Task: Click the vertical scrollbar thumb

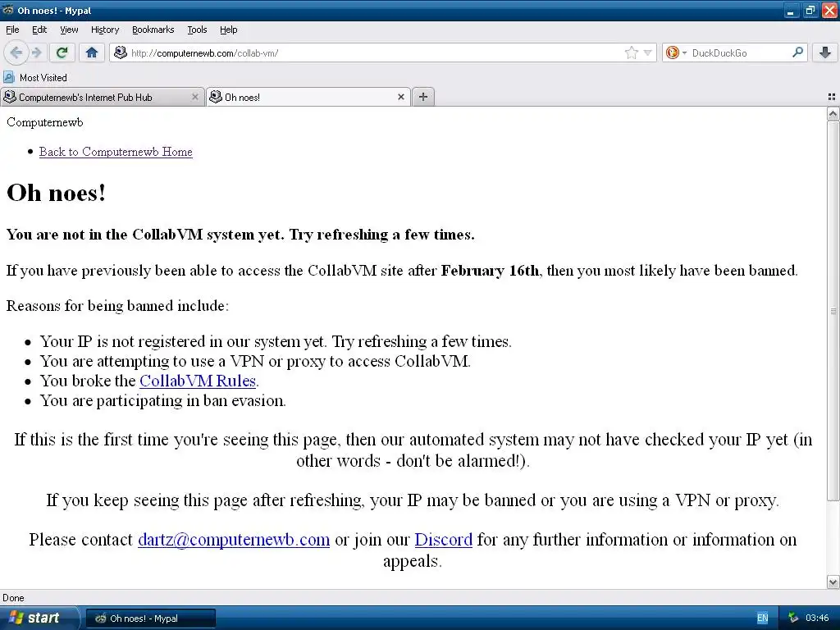Action: [833, 311]
